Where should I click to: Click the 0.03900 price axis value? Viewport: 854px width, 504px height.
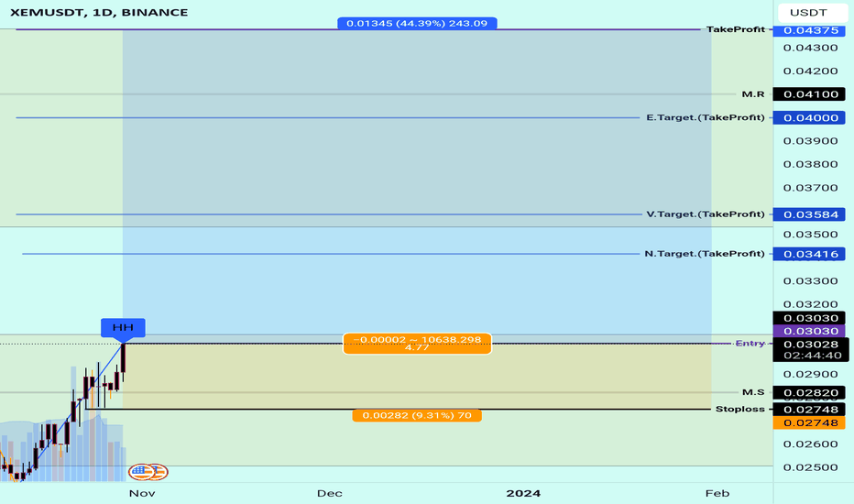pyautogui.click(x=810, y=140)
